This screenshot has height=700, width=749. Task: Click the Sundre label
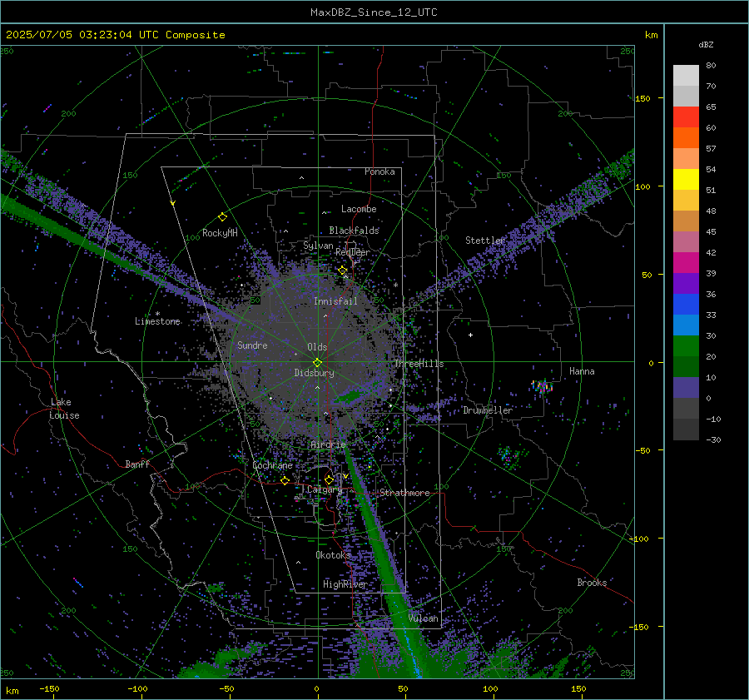(x=252, y=345)
